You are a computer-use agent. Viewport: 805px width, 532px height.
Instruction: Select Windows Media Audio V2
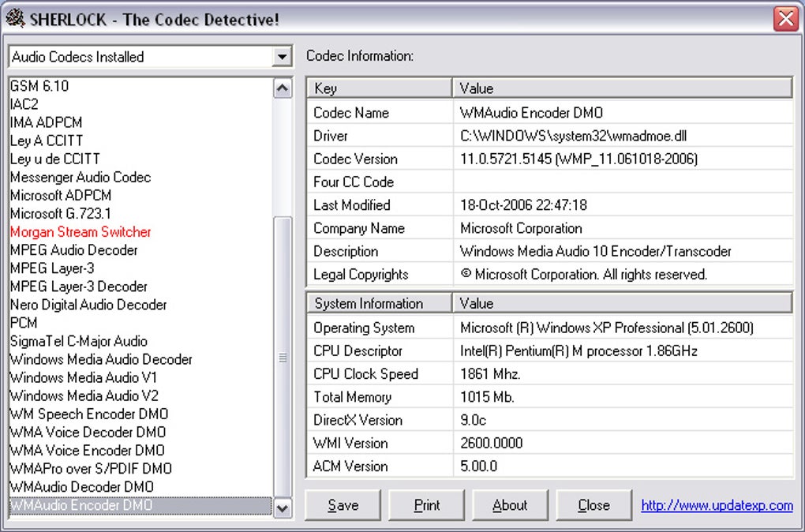coord(84,396)
